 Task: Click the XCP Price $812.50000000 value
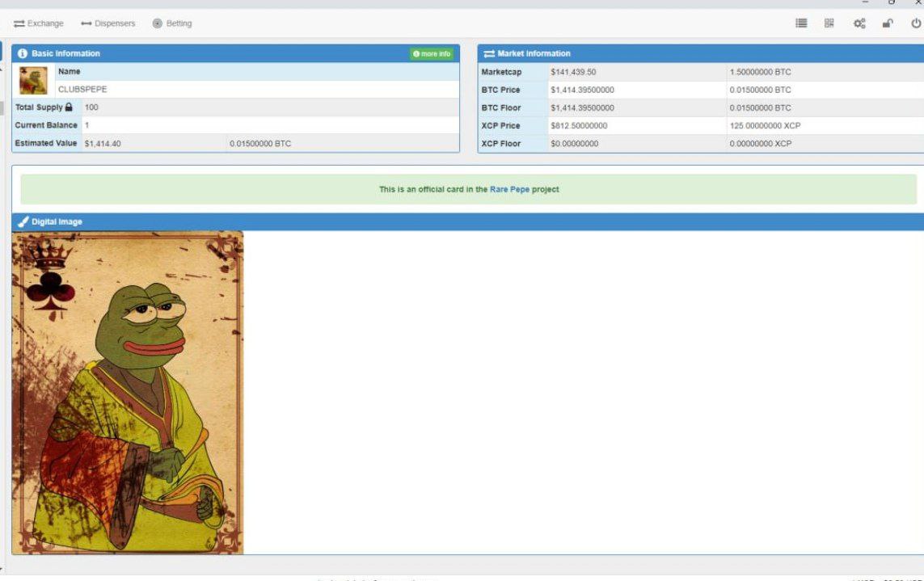pos(579,125)
